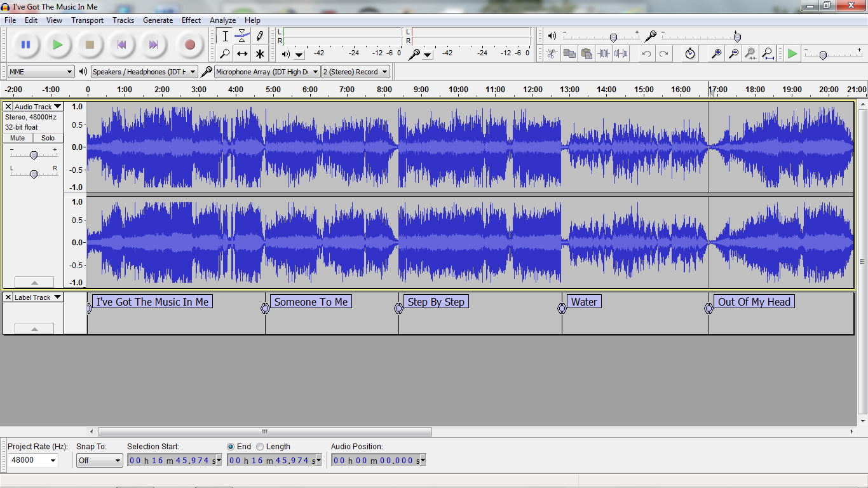
Task: Open the Snap To dropdown
Action: click(x=100, y=461)
